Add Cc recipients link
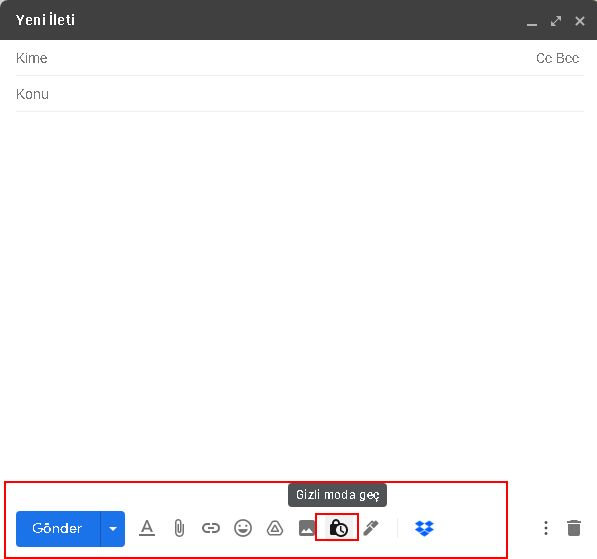The width and height of the screenshot is (597, 559). [x=544, y=58]
